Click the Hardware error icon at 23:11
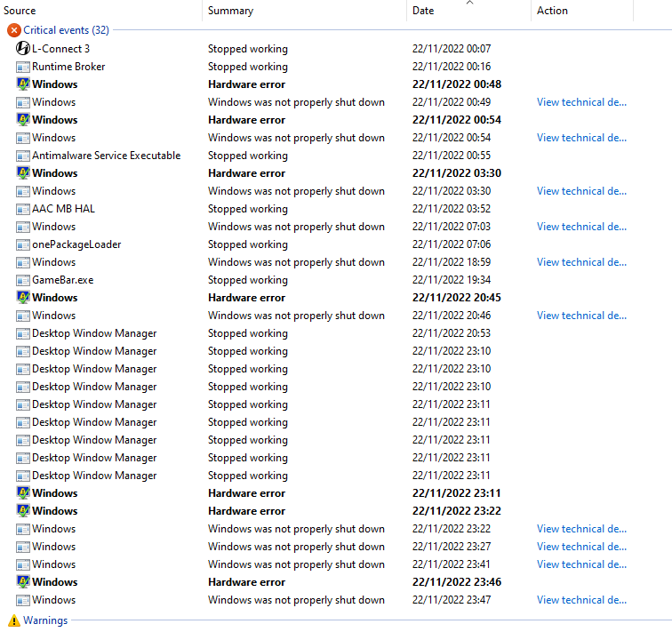Image resolution: width=672 pixels, height=632 pixels. tap(23, 492)
